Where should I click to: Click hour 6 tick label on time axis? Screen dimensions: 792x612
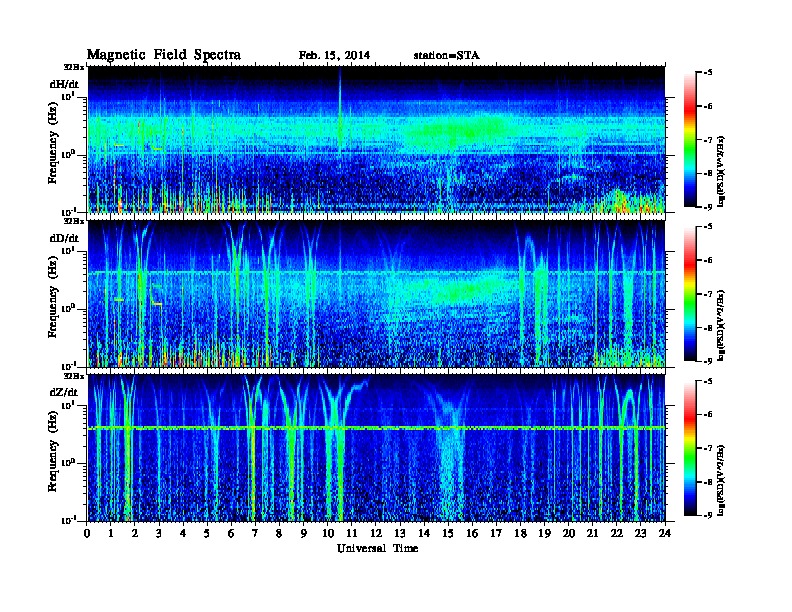pos(231,533)
